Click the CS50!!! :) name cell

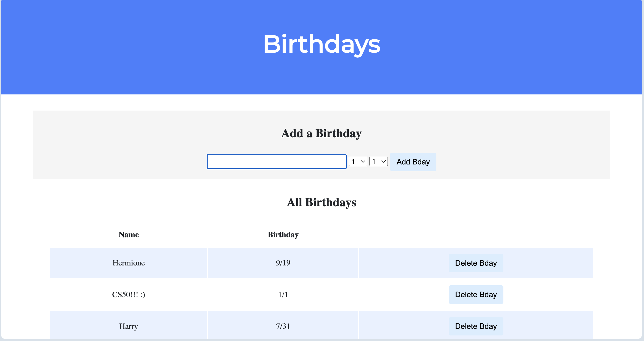(x=128, y=294)
